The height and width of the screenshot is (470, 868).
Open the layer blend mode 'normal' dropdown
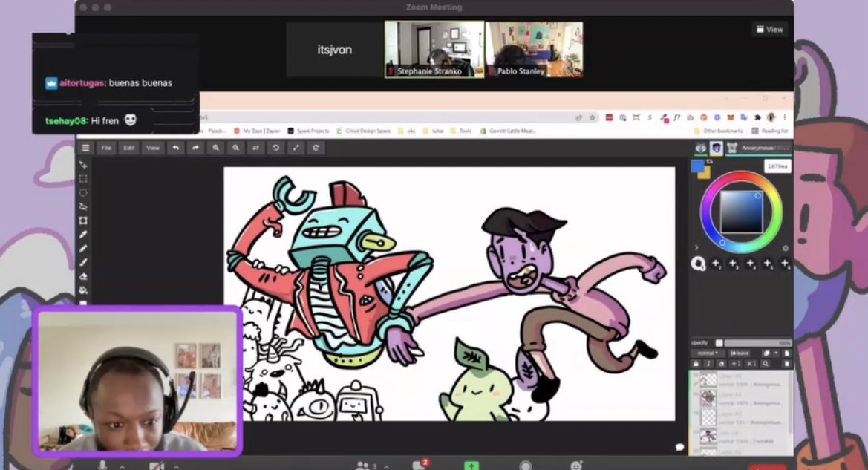[707, 353]
